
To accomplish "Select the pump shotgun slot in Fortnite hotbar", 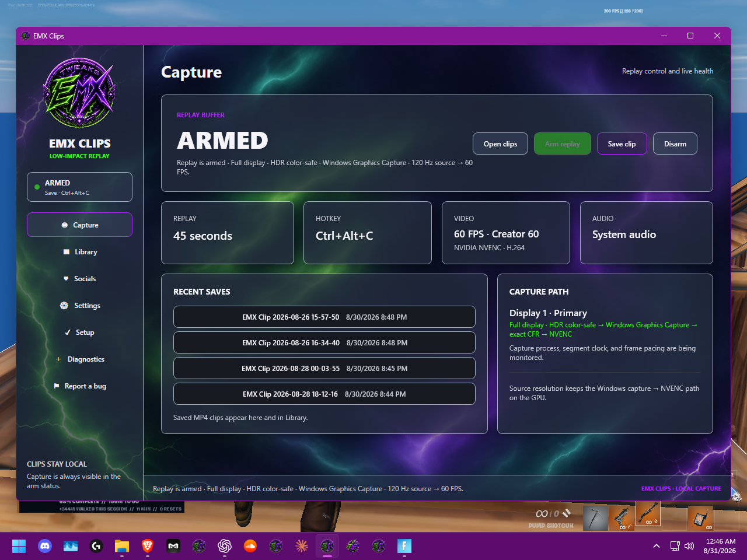I will [x=648, y=514].
